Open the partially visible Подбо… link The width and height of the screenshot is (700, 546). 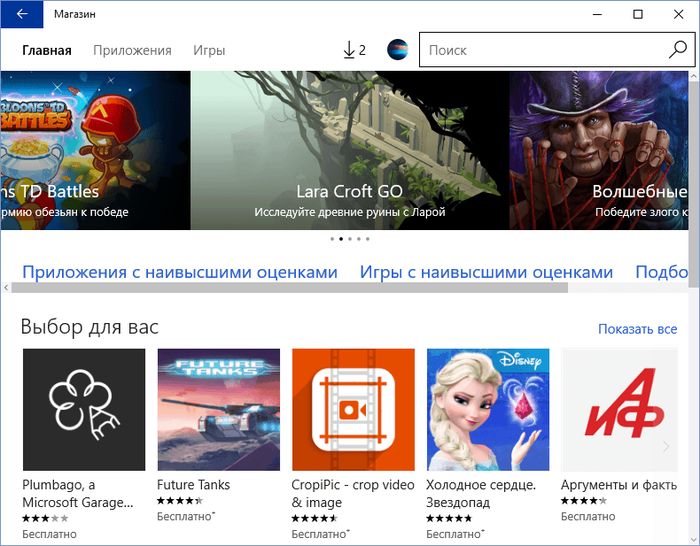[662, 272]
